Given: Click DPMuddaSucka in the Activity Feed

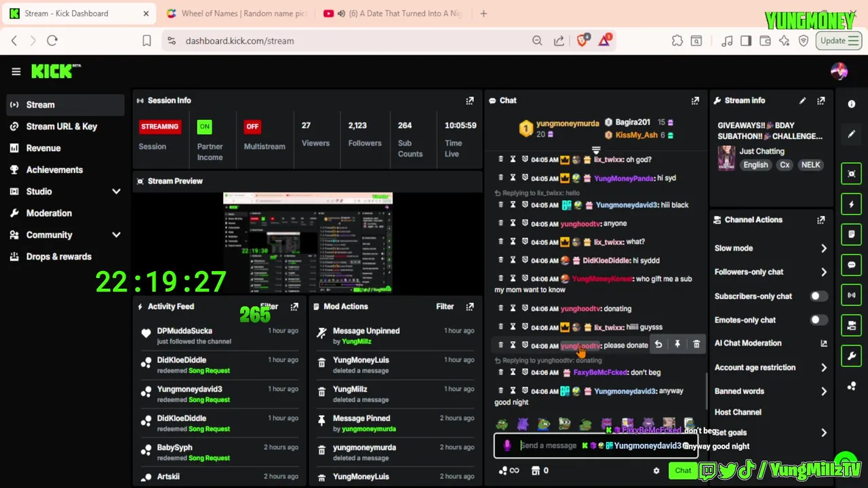Looking at the screenshot, I should coord(184,331).
